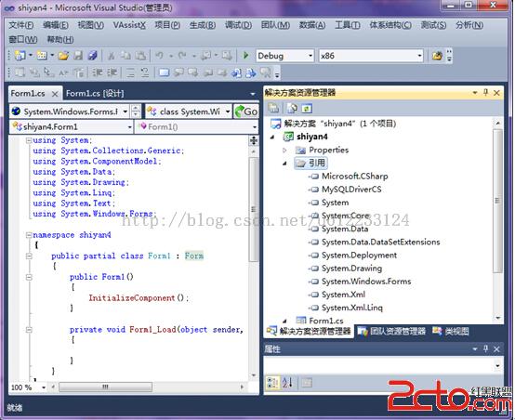Image resolution: width=515 pixels, height=420 pixels.
Task: Collapse the shiyan4 project node
Action: pyautogui.click(x=272, y=137)
